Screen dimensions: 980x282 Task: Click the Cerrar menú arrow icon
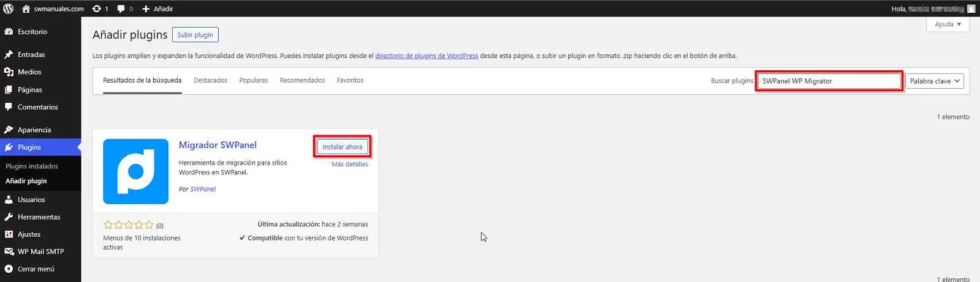point(9,269)
